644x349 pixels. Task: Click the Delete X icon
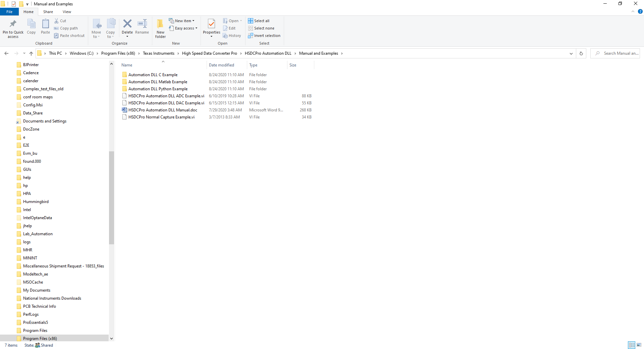(127, 23)
